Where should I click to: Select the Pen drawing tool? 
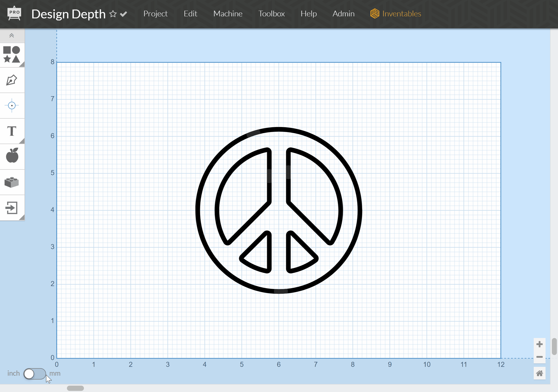click(11, 80)
